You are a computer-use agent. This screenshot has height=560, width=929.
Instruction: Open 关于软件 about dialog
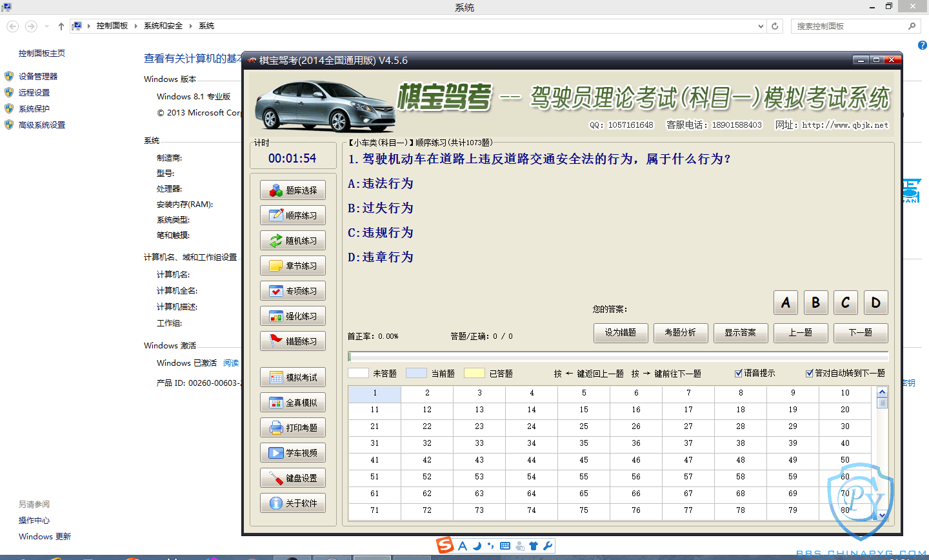pyautogui.click(x=293, y=503)
